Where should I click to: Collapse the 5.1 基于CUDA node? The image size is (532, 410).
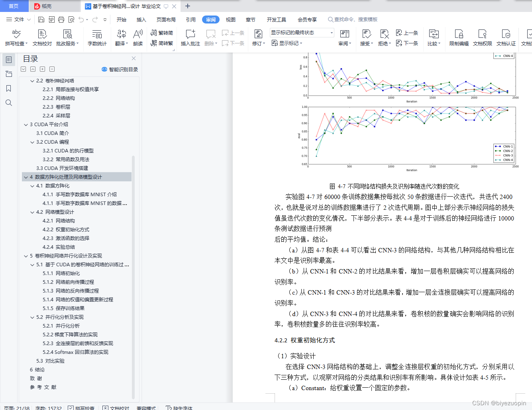click(32, 265)
